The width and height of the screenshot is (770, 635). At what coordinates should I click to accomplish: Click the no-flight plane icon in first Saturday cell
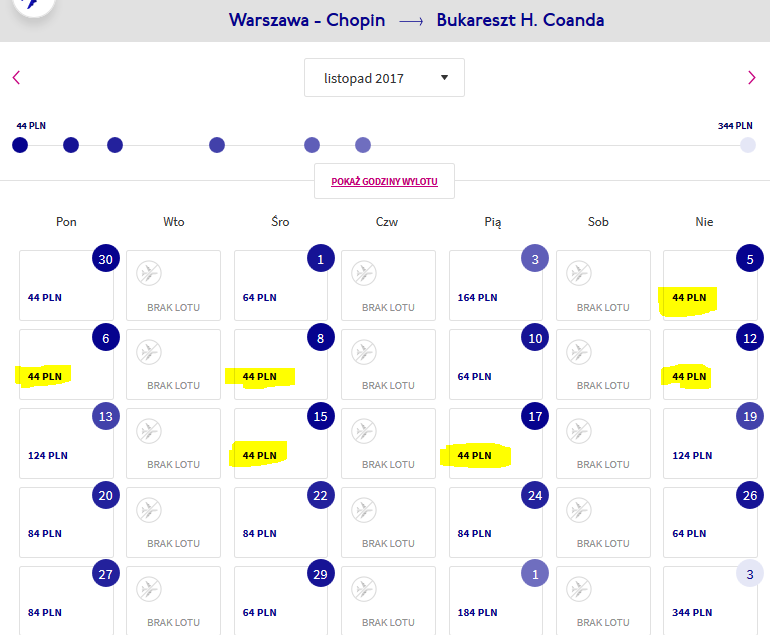[x=579, y=273]
